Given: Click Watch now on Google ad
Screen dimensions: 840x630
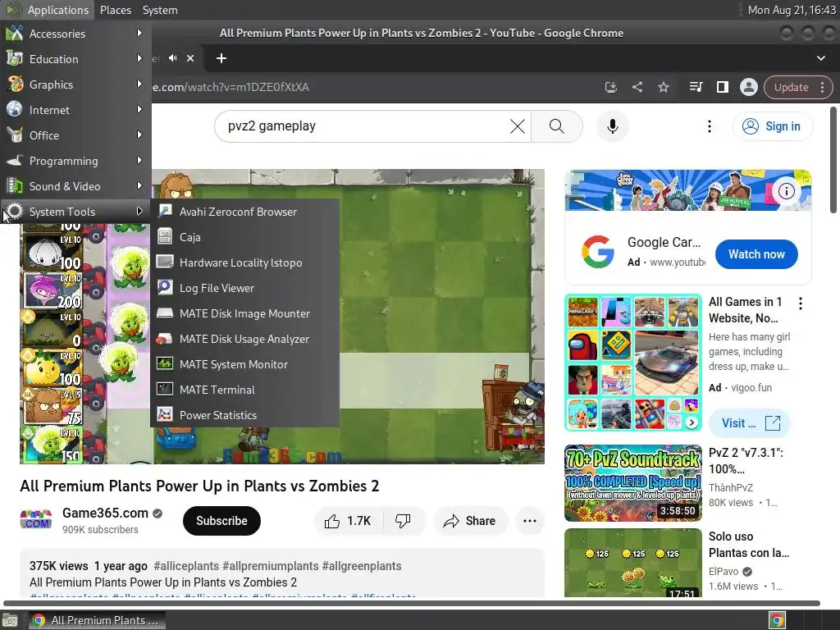Looking at the screenshot, I should pyautogui.click(x=756, y=254).
